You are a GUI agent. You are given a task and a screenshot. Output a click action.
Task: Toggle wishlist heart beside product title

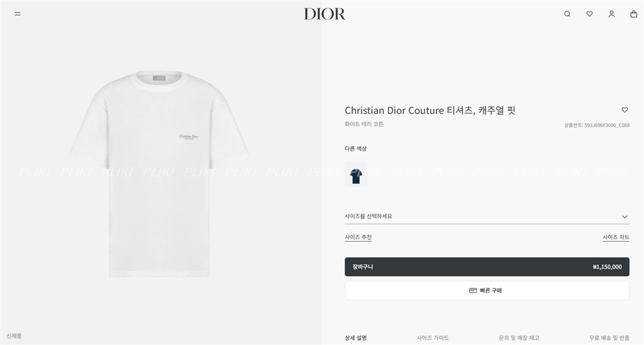pos(625,110)
